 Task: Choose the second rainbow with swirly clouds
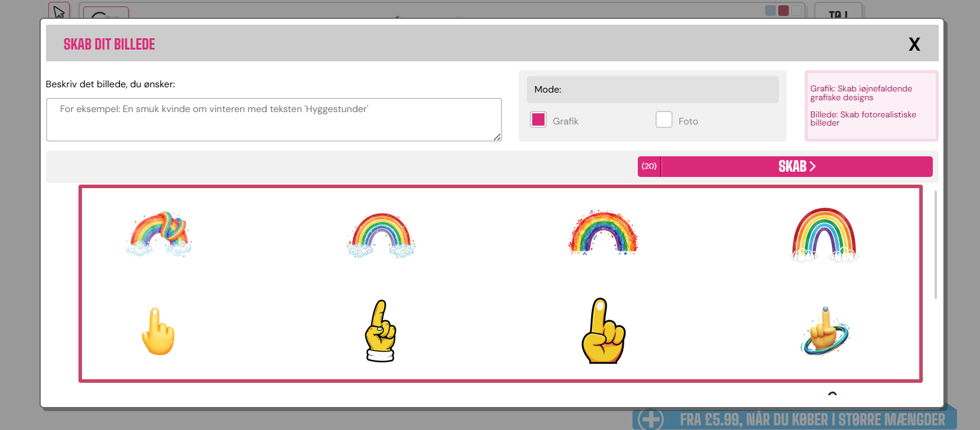(381, 235)
